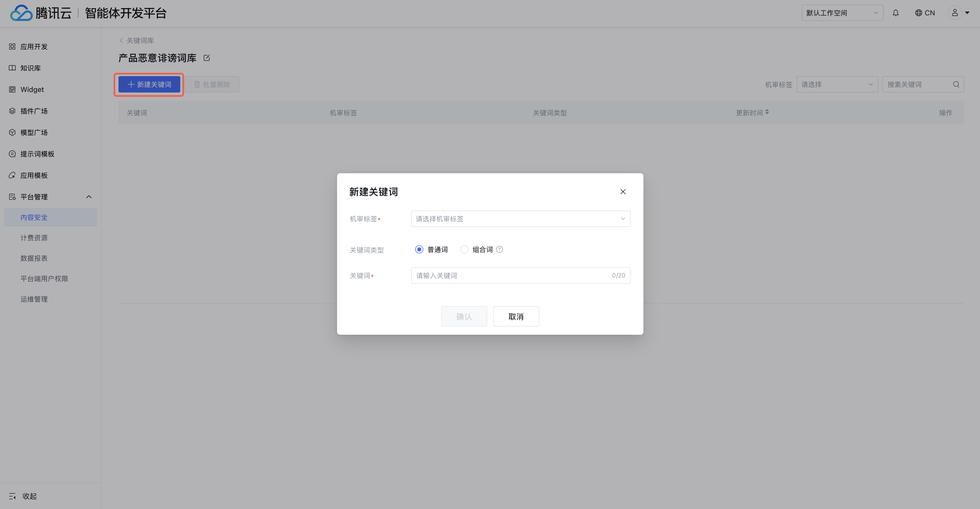Click the help icon next to 组合词
This screenshot has height=509, width=980.
pos(499,249)
